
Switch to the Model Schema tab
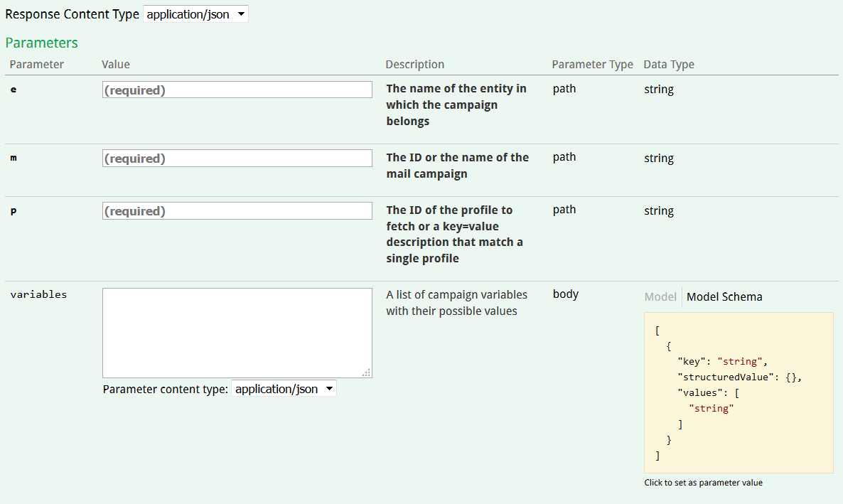click(724, 296)
